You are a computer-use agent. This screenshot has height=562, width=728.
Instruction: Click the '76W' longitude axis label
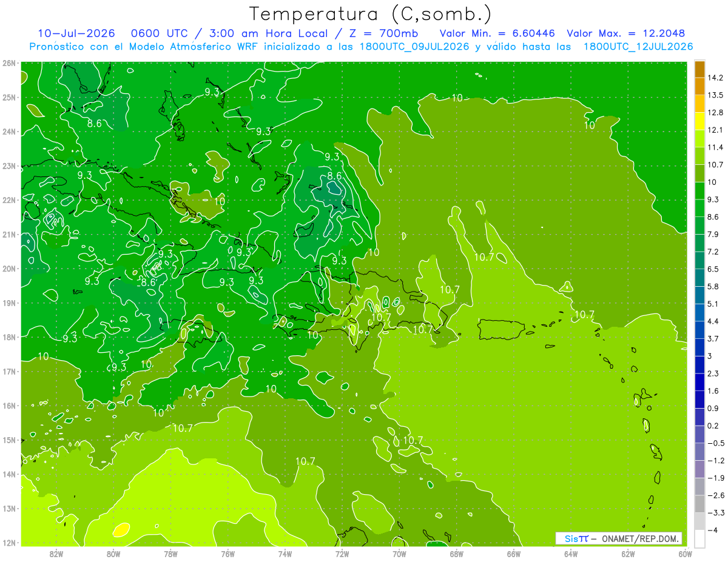[227, 554]
